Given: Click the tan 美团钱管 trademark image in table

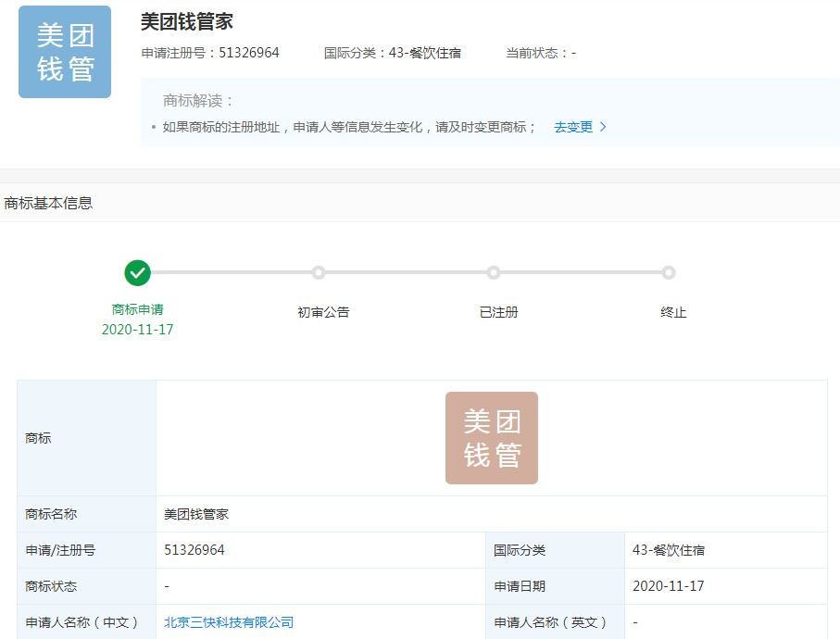Looking at the screenshot, I should coord(492,438).
